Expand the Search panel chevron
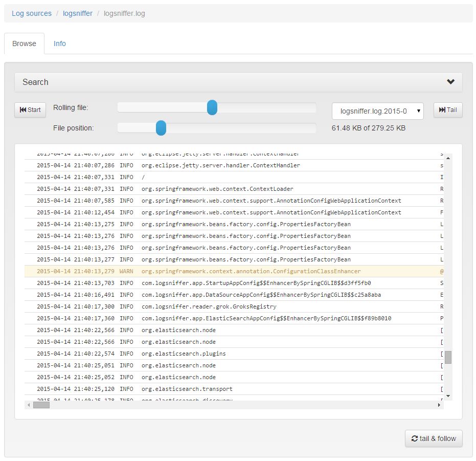This screenshot has height=461, width=476. [450, 82]
